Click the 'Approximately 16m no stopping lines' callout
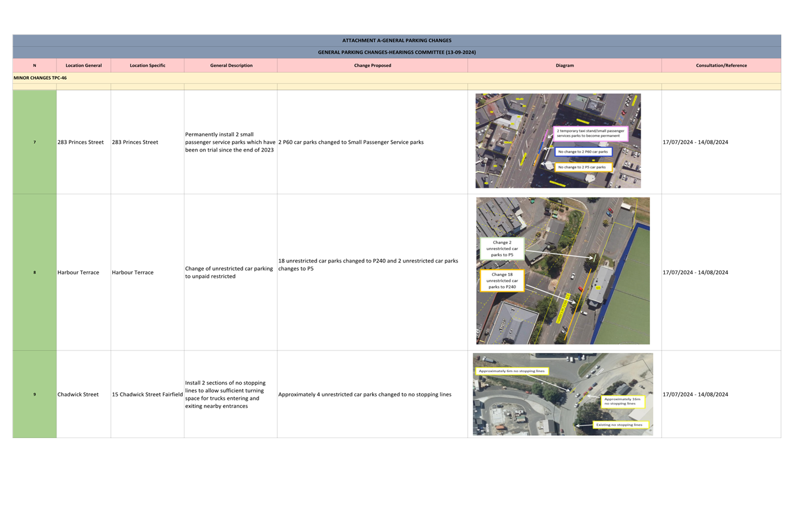The width and height of the screenshot is (794, 532). pos(622,401)
